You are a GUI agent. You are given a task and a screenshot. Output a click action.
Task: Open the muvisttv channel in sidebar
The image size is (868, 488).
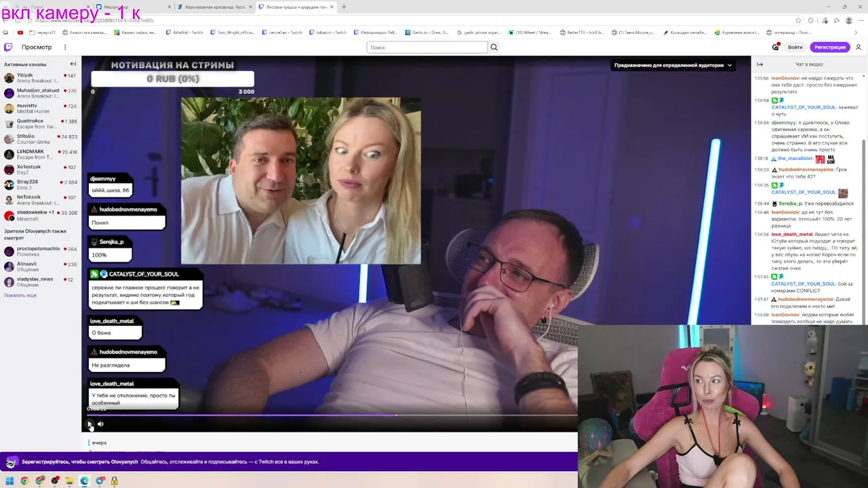39,108
